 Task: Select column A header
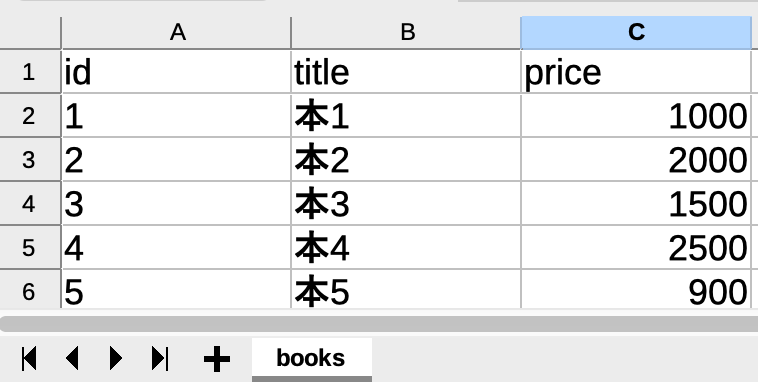(176, 32)
